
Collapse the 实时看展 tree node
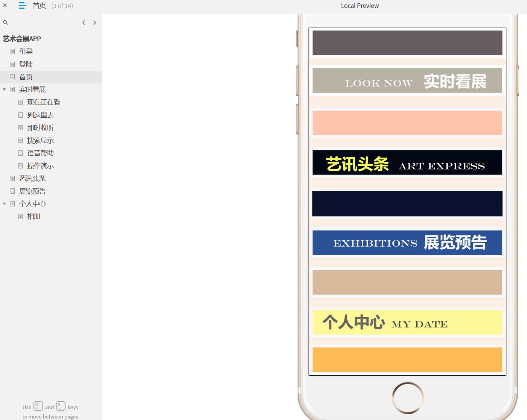pos(5,89)
